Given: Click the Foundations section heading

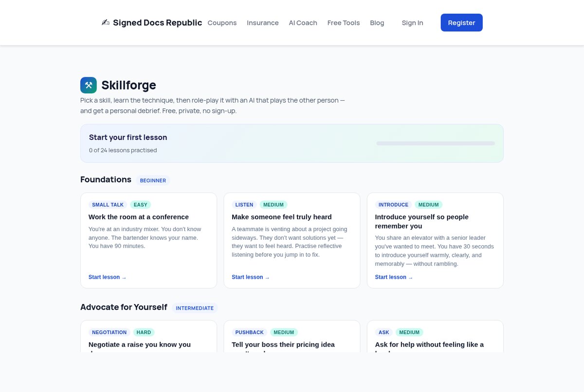Looking at the screenshot, I should 106,179.
